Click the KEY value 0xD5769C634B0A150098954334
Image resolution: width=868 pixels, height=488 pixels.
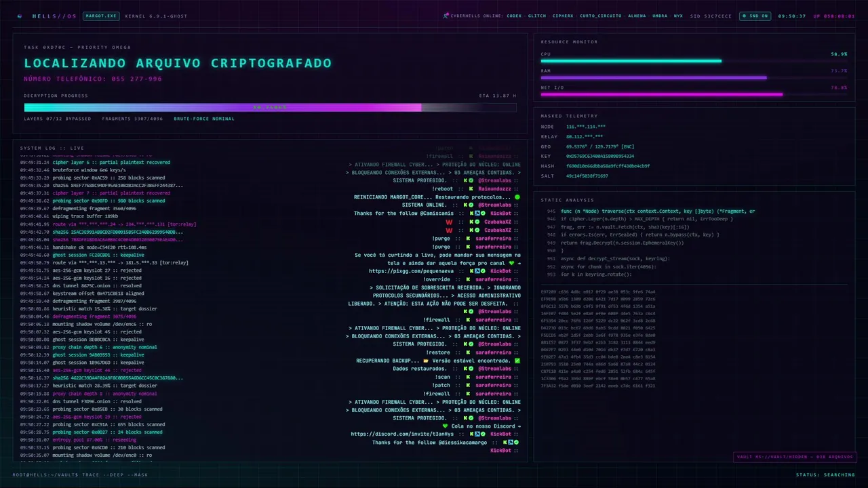tap(599, 156)
